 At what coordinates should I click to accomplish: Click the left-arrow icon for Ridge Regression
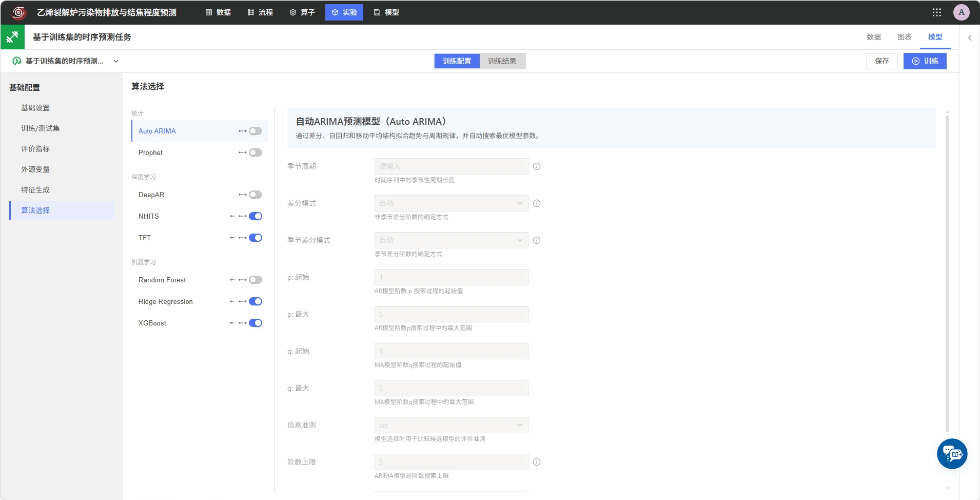coord(232,301)
